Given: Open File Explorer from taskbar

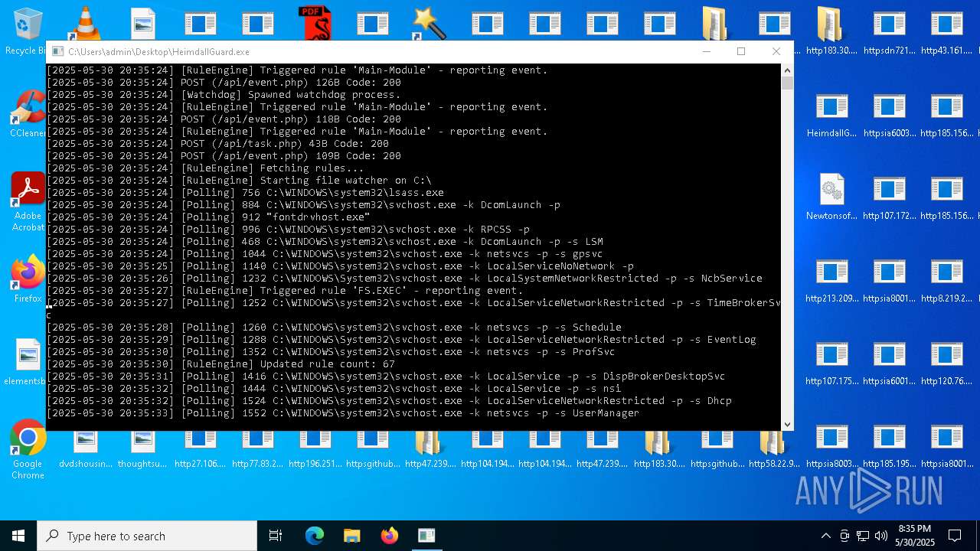Looking at the screenshot, I should click(x=351, y=536).
